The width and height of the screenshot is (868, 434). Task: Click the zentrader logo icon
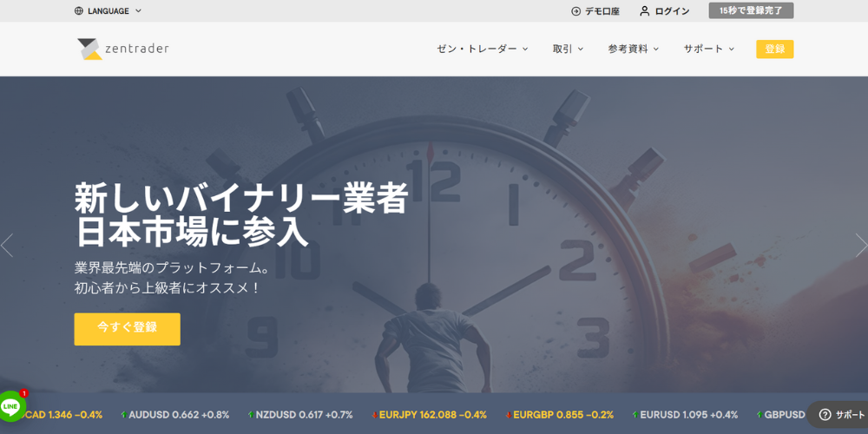click(x=89, y=49)
